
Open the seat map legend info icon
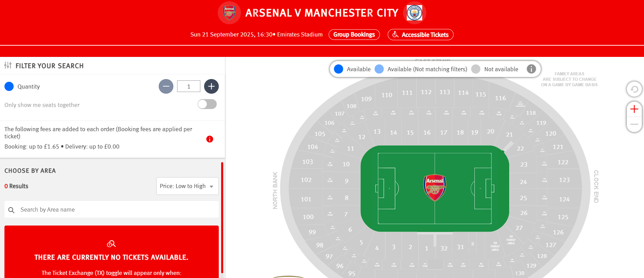point(531,69)
